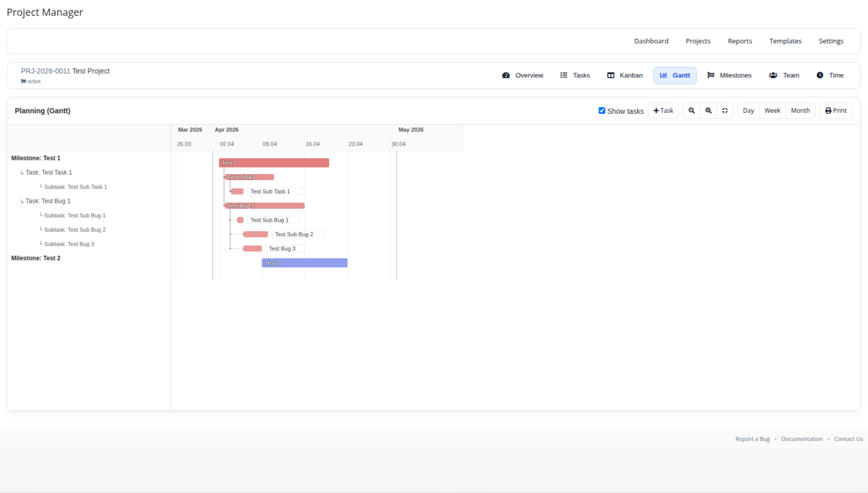Viewport: 868px width, 493px height.
Task: Select Task: Test Bug 1 row
Action: point(48,201)
